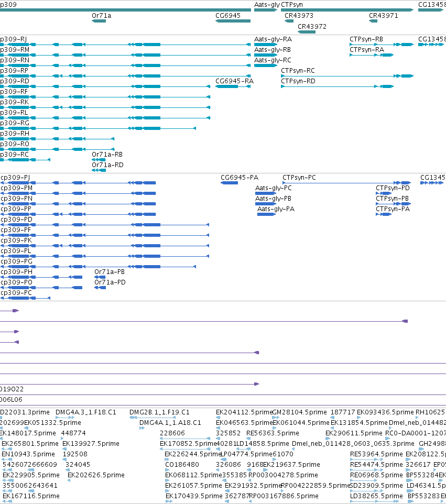This screenshot has width=446, height=504.
Task: Click the RE54474.5prime EST label
Action: pyautogui.click(x=376, y=465)
